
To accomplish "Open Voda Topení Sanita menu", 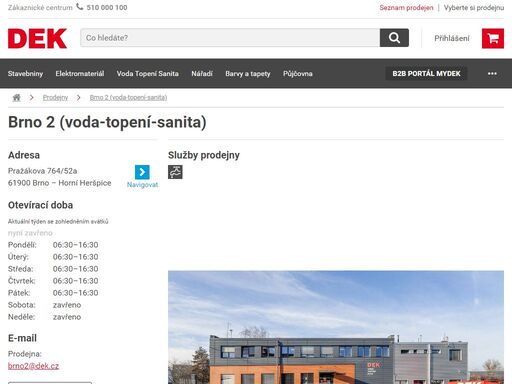I will pyautogui.click(x=147, y=74).
